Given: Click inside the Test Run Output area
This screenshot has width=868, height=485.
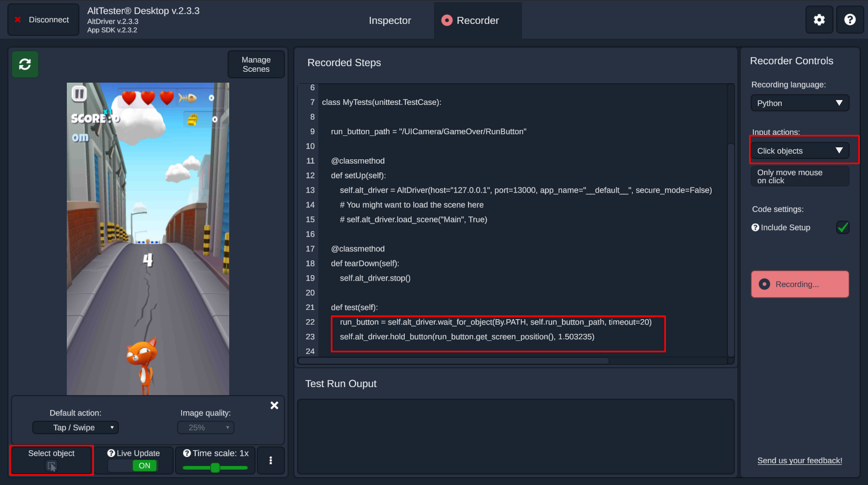Looking at the screenshot, I should click(x=515, y=437).
